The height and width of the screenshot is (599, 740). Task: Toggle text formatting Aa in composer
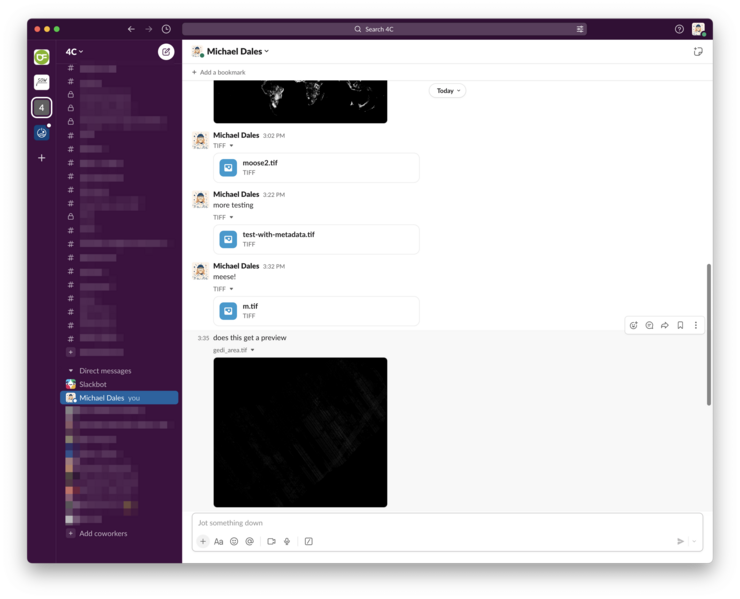(219, 541)
